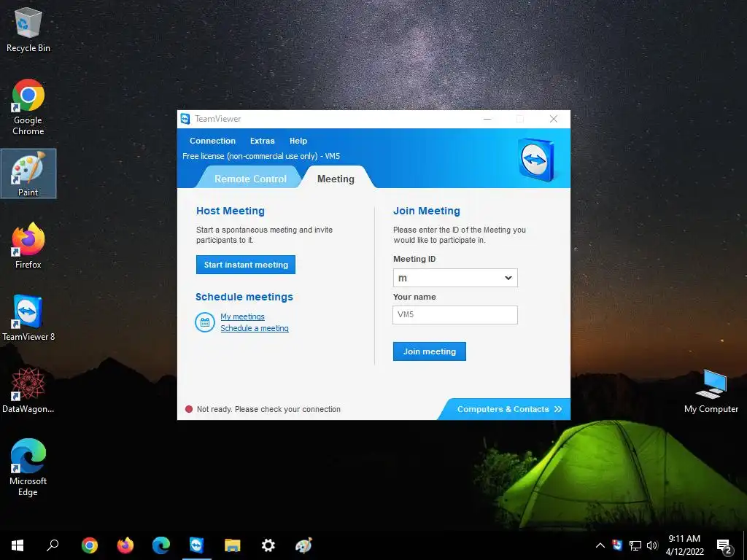Click the volume speaker tray icon
The height and width of the screenshot is (560, 747).
[652, 545]
